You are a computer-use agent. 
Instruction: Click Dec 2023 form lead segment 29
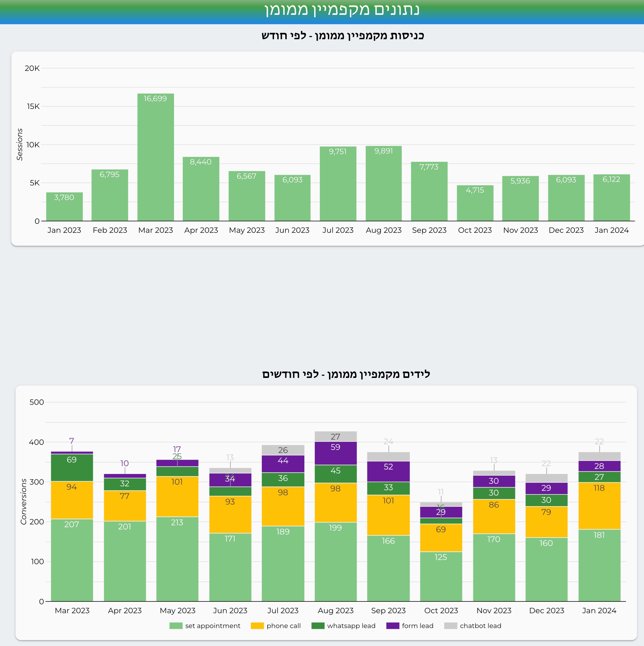point(546,489)
